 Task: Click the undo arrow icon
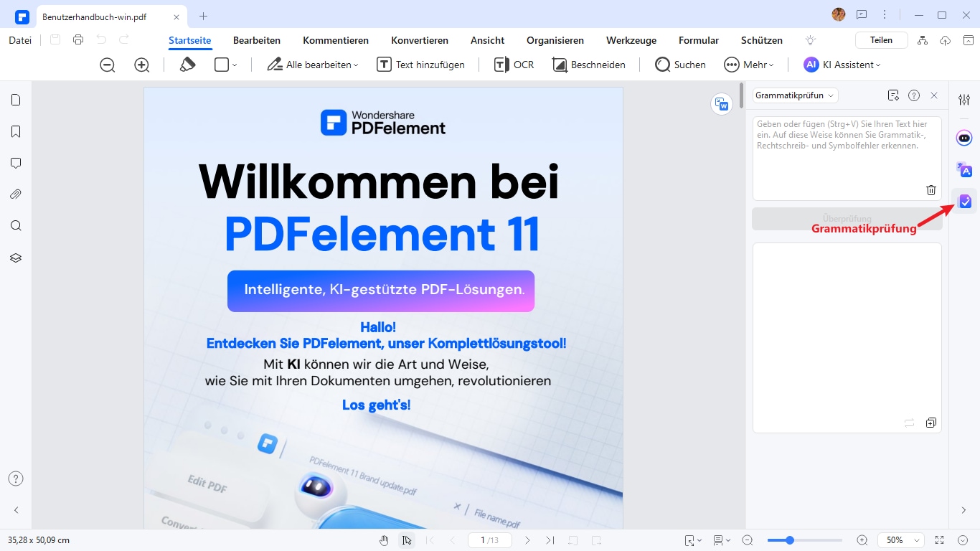tap(101, 40)
